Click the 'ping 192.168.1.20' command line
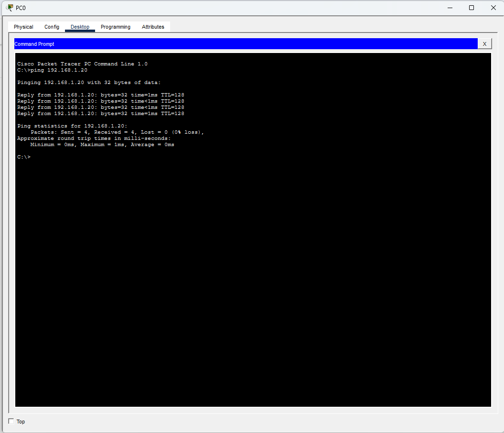This screenshot has width=504, height=433. tap(53, 70)
